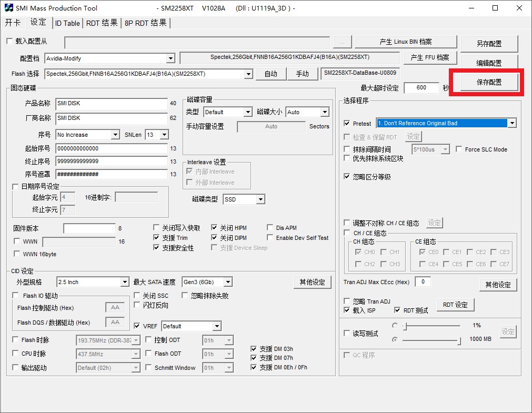
Task: Enable the 关闭写入快取 checkbox
Action: coord(157,228)
